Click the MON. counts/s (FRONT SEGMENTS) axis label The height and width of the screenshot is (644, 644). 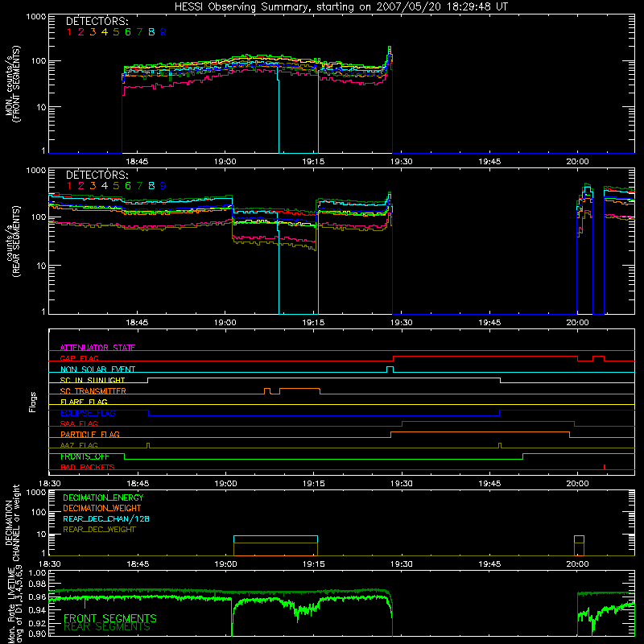point(12,84)
